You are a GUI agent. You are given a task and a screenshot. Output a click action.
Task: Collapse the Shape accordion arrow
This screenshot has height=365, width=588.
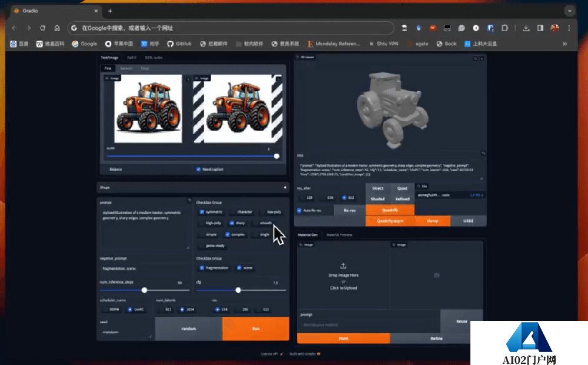point(285,187)
